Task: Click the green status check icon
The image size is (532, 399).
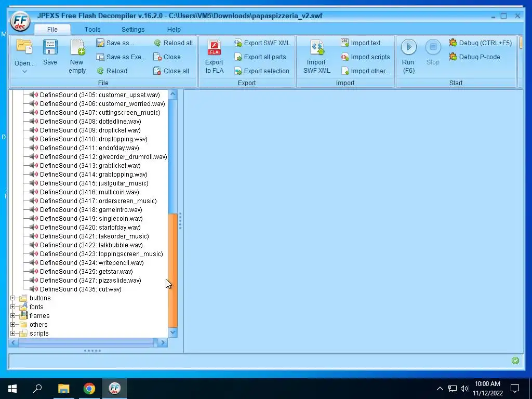Action: [515, 361]
